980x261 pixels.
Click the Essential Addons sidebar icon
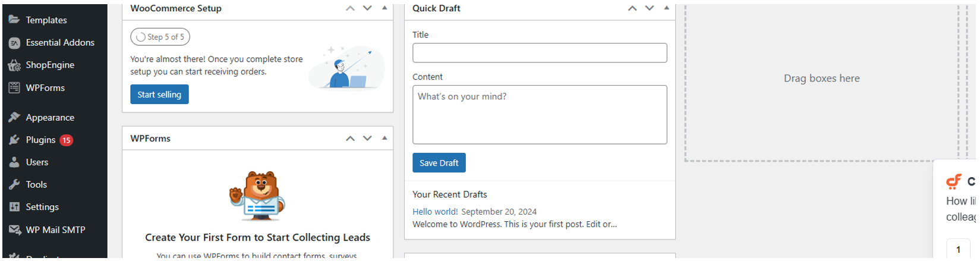14,43
